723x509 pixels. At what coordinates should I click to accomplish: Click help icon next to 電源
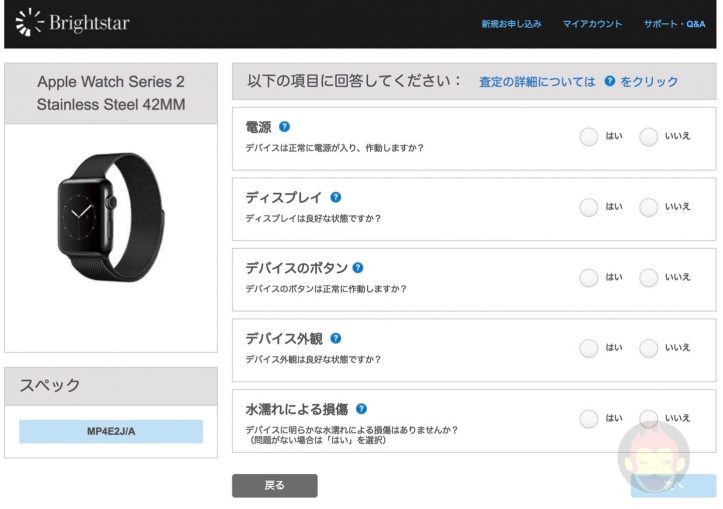point(285,127)
